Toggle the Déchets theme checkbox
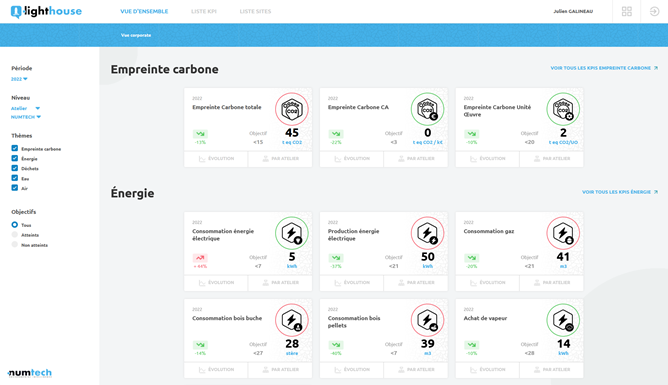Image resolution: width=668 pixels, height=385 pixels. tap(14, 168)
